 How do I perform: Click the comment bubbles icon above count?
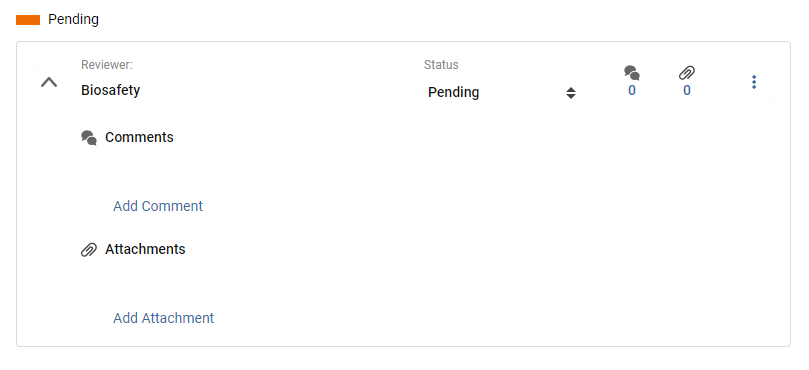click(632, 73)
